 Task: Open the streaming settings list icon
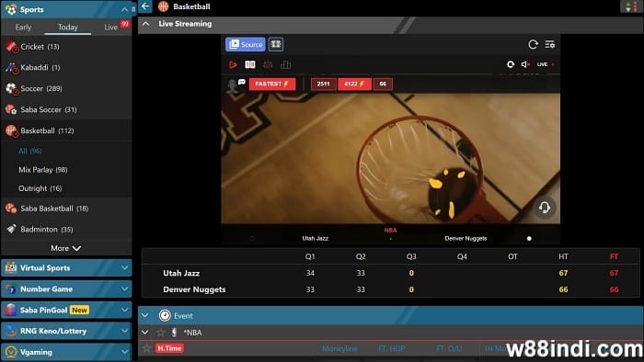[549, 44]
